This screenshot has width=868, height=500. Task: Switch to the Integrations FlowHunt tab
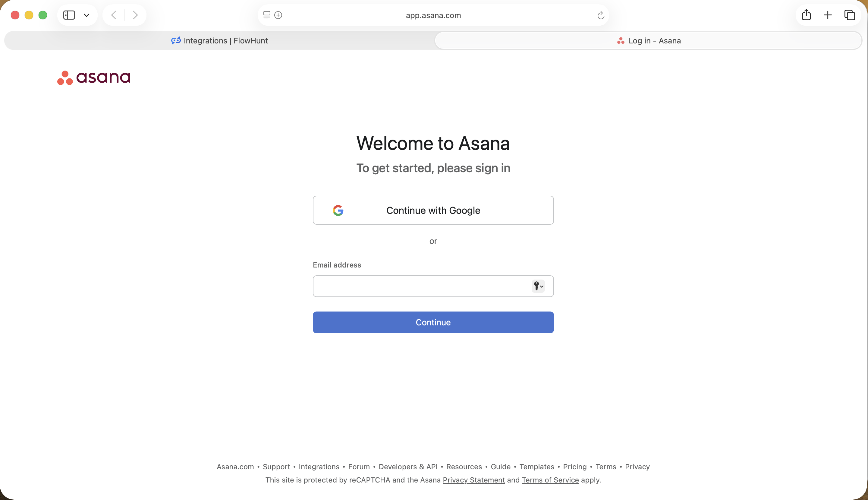[x=220, y=40]
